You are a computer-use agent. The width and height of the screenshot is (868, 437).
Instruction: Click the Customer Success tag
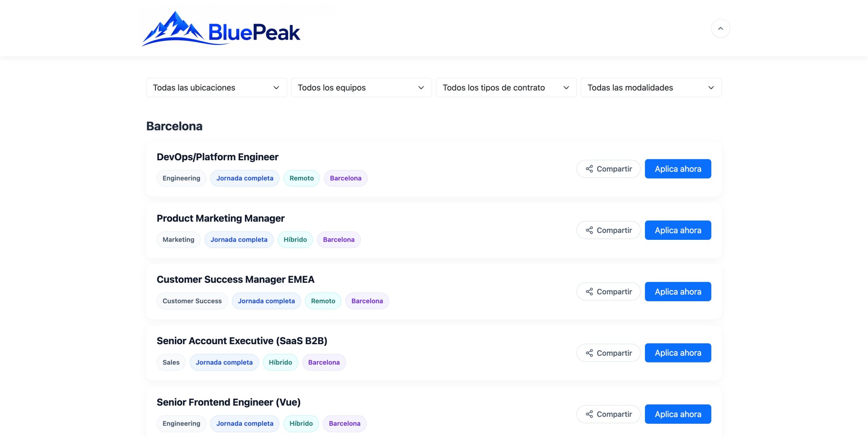pos(192,301)
